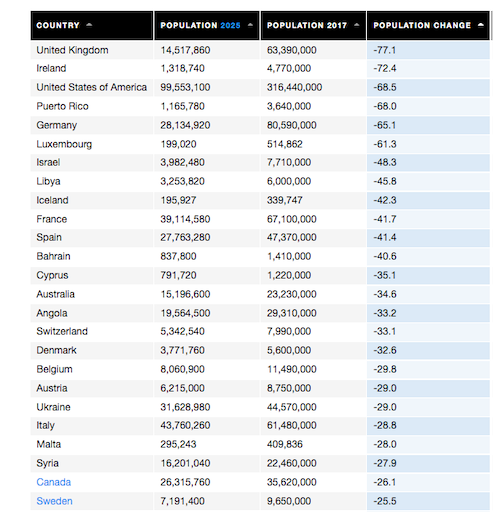Sort table by Country column header

coord(58,25)
